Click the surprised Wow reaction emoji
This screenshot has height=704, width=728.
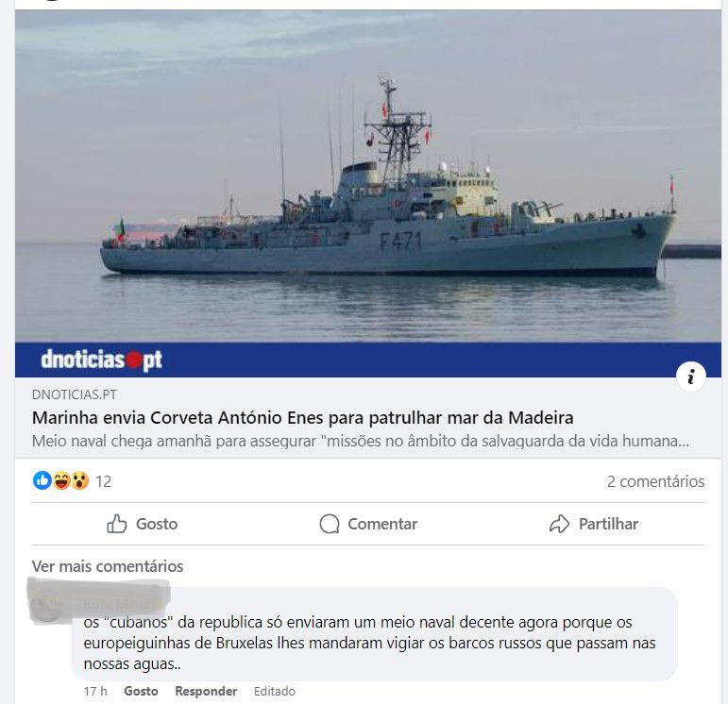[x=79, y=480]
